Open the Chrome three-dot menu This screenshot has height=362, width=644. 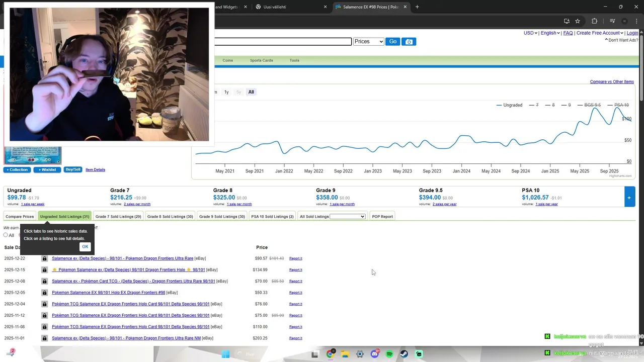point(635,21)
